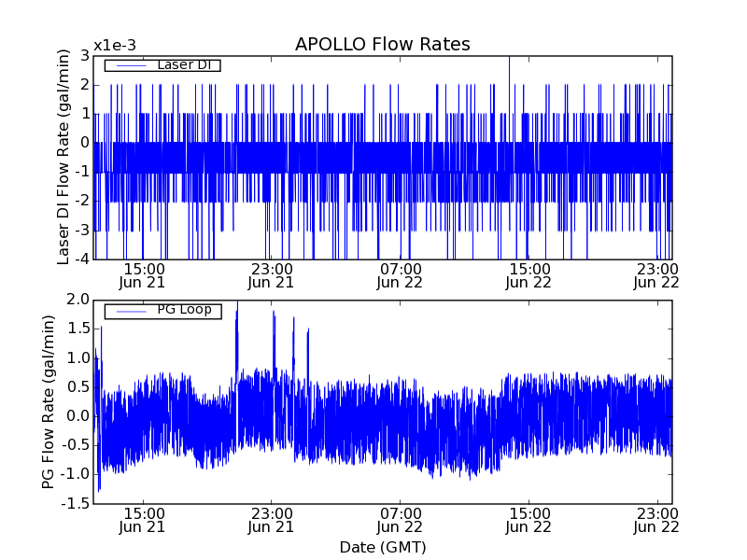Select the "Laser DI" legend entry
Image resolution: width=747 pixels, height=560 pixels.
pos(162,64)
